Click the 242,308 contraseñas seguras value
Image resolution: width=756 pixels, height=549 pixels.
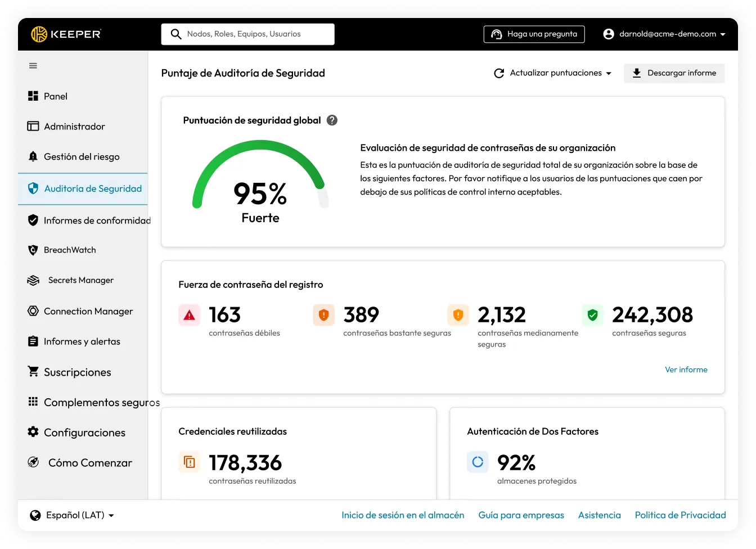(x=652, y=315)
